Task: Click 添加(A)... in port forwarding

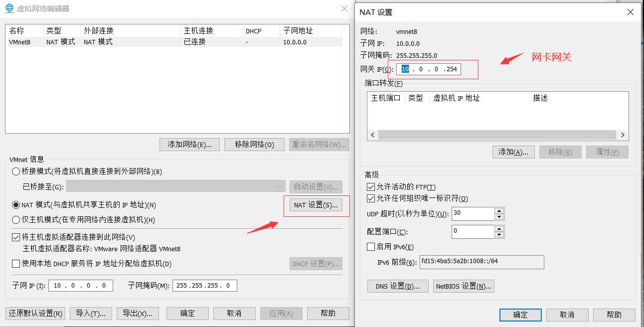Action: click(x=513, y=152)
